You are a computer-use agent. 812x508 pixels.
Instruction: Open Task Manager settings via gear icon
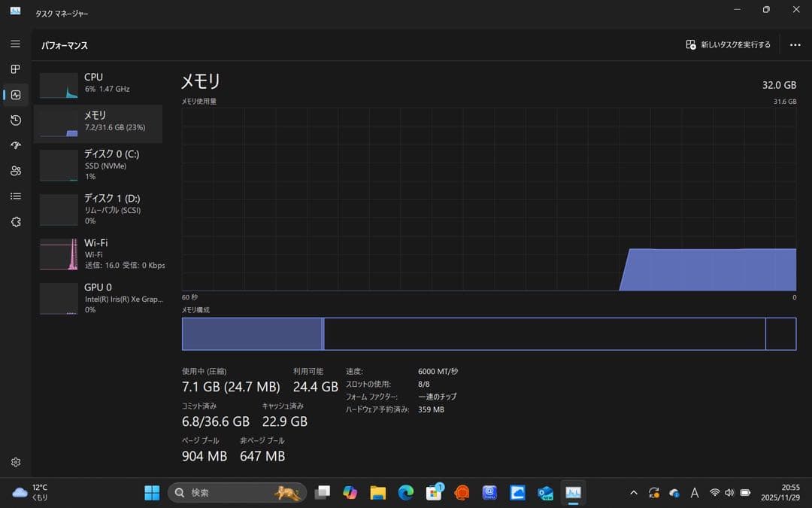tap(15, 461)
